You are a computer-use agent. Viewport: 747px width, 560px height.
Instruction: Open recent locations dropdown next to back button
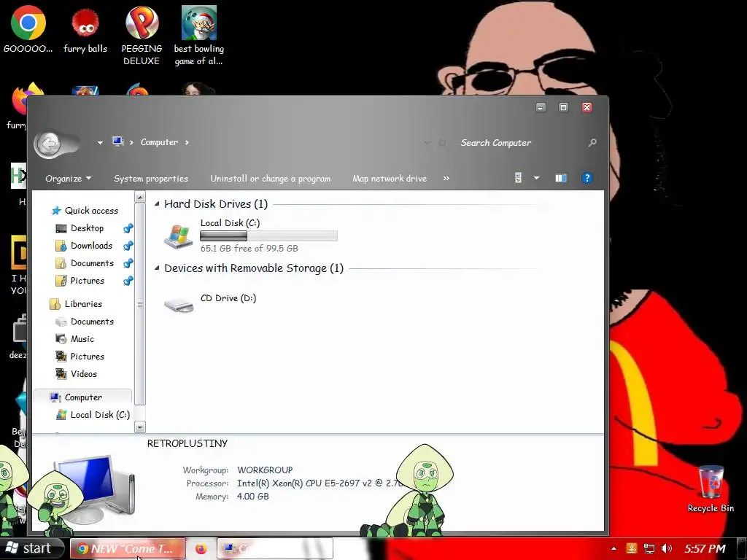[x=100, y=142]
